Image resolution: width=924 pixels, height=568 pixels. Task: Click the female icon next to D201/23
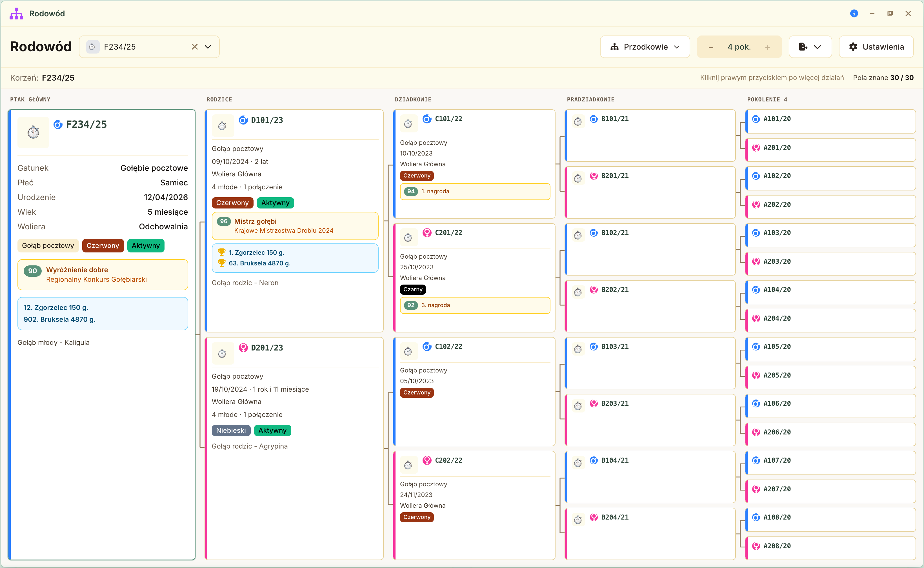pyautogui.click(x=243, y=348)
